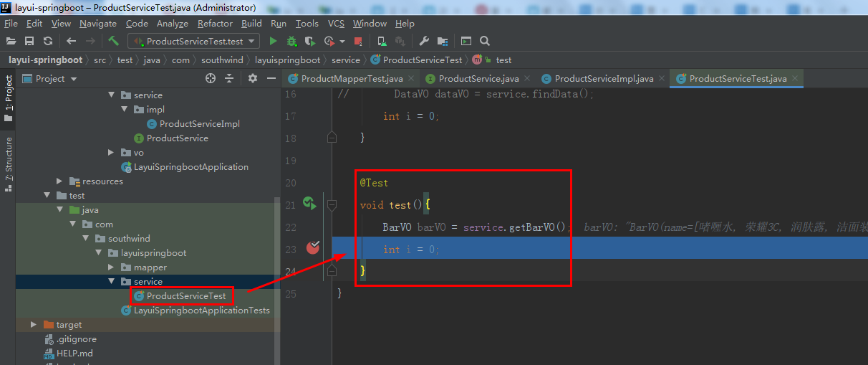Image resolution: width=868 pixels, height=365 pixels.
Task: Click the ProductServiceTest breadcrumb
Action: pyautogui.click(x=416, y=60)
